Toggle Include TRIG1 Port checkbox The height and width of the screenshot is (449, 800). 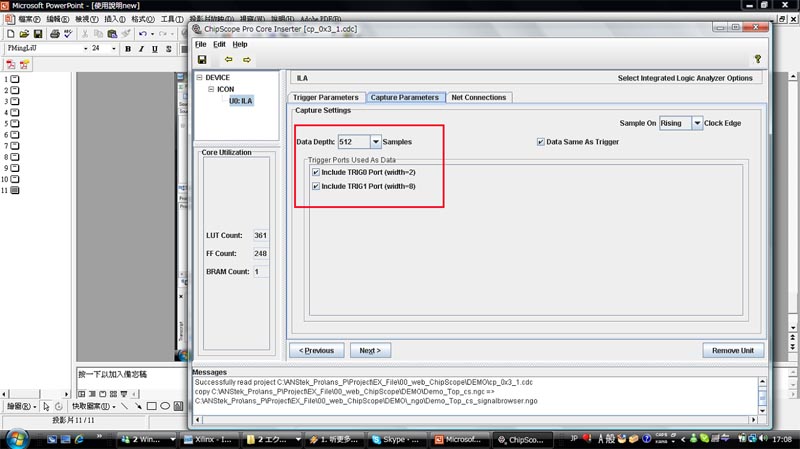[x=316, y=186]
